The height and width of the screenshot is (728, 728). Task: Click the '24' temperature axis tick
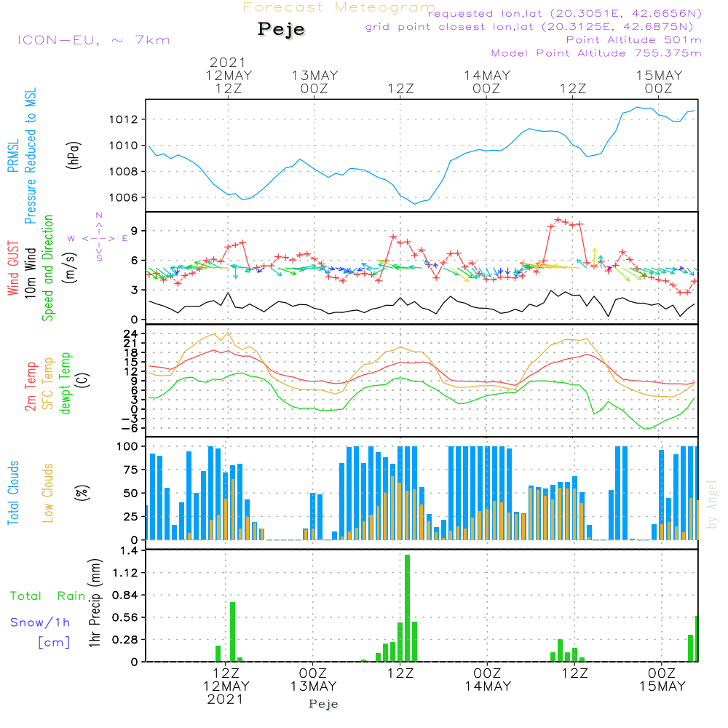pos(131,334)
